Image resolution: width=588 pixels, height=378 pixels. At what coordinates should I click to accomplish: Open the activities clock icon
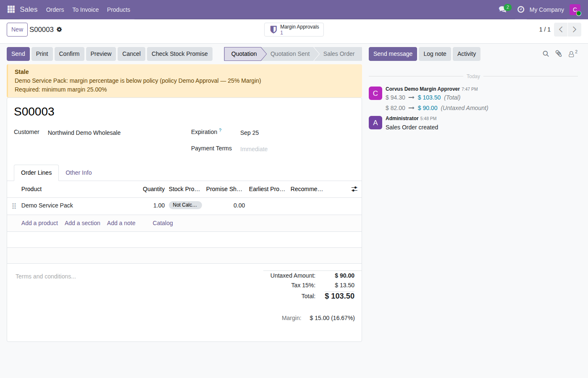tap(521, 9)
